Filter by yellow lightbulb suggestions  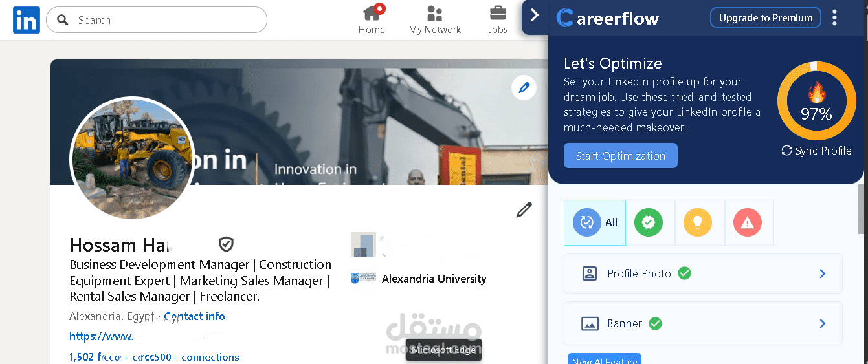(698, 222)
